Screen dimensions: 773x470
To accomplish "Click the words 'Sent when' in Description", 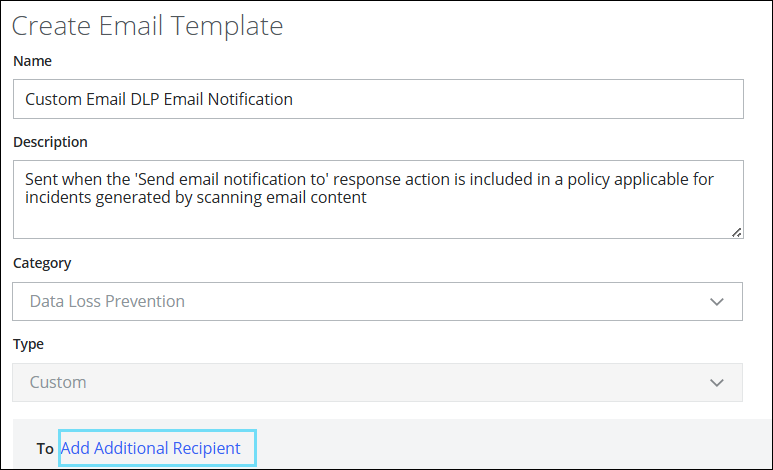I will 60,178.
